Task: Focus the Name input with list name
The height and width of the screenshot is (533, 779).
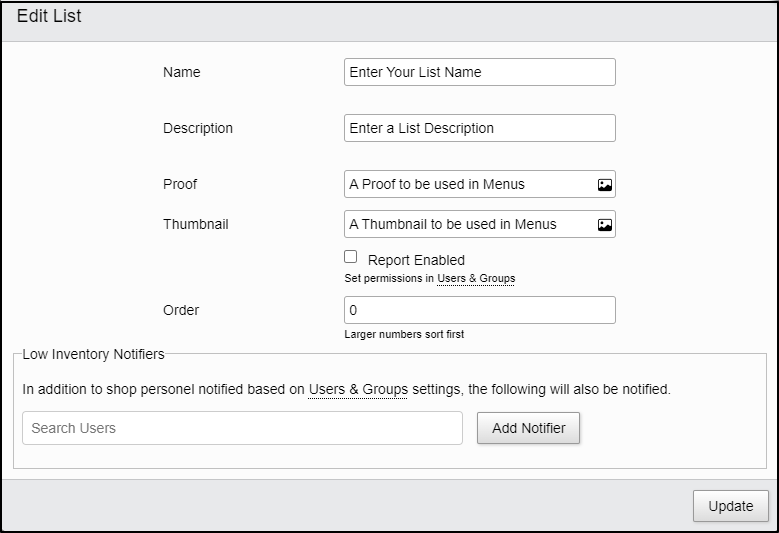Action: 479,72
